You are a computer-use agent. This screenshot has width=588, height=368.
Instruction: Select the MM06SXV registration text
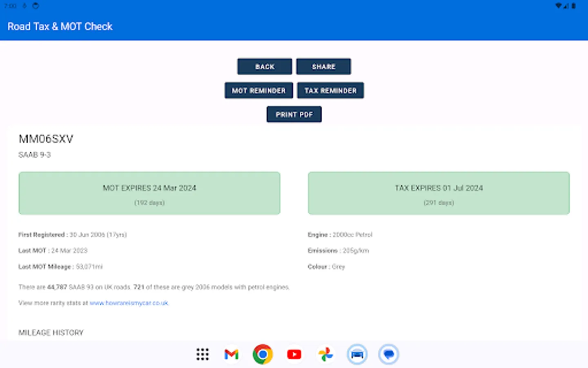click(46, 139)
